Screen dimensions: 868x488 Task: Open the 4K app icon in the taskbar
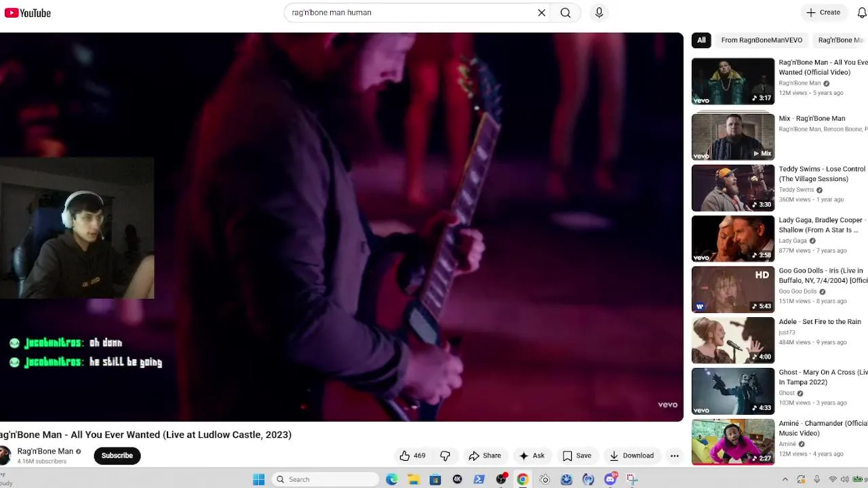click(457, 479)
